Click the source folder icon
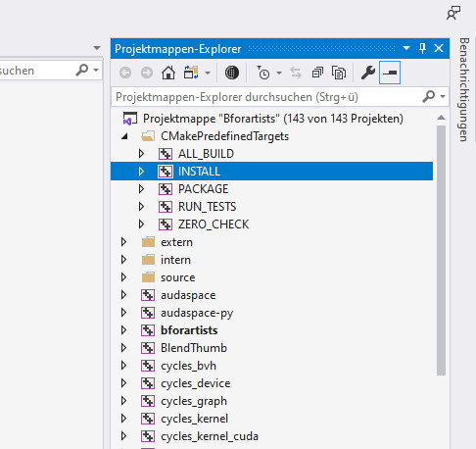This screenshot has height=449, width=476. coord(148,277)
